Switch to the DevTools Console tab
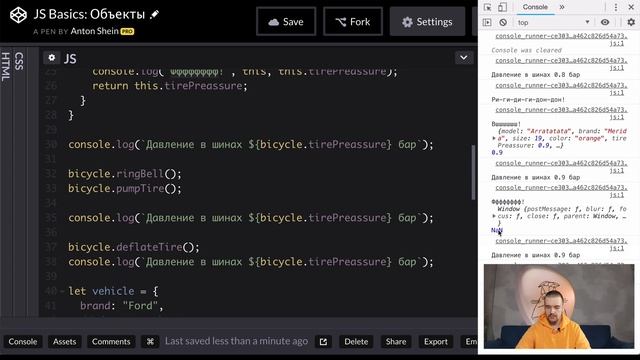 [535, 7]
